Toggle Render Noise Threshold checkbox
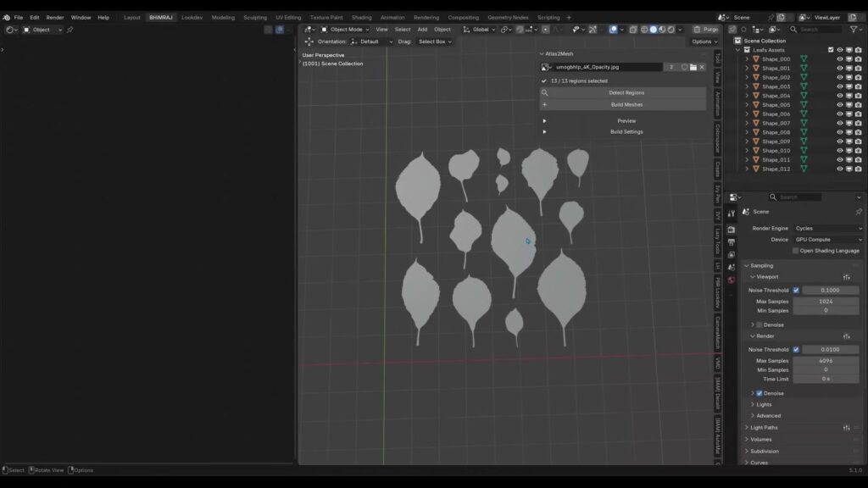The width and height of the screenshot is (868, 488). 796,350
